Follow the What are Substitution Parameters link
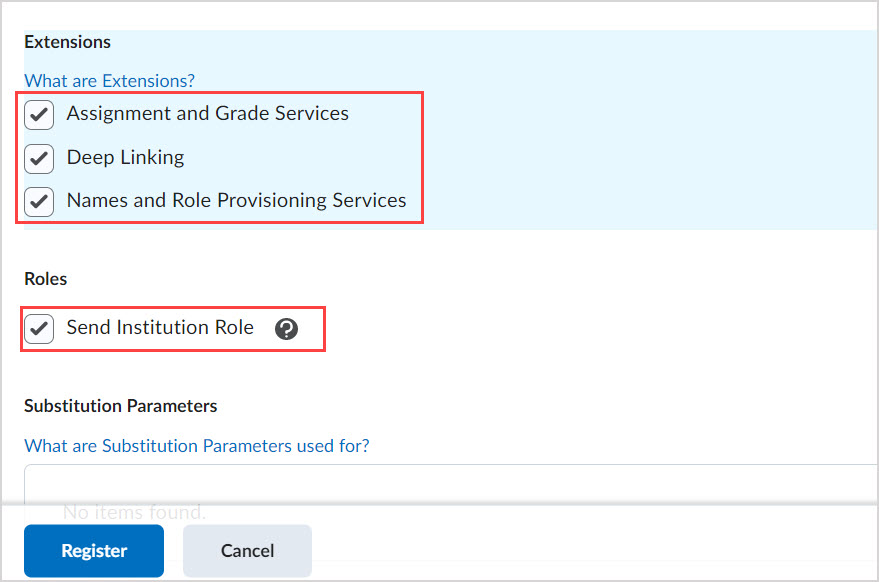This screenshot has width=879, height=582. (196, 446)
